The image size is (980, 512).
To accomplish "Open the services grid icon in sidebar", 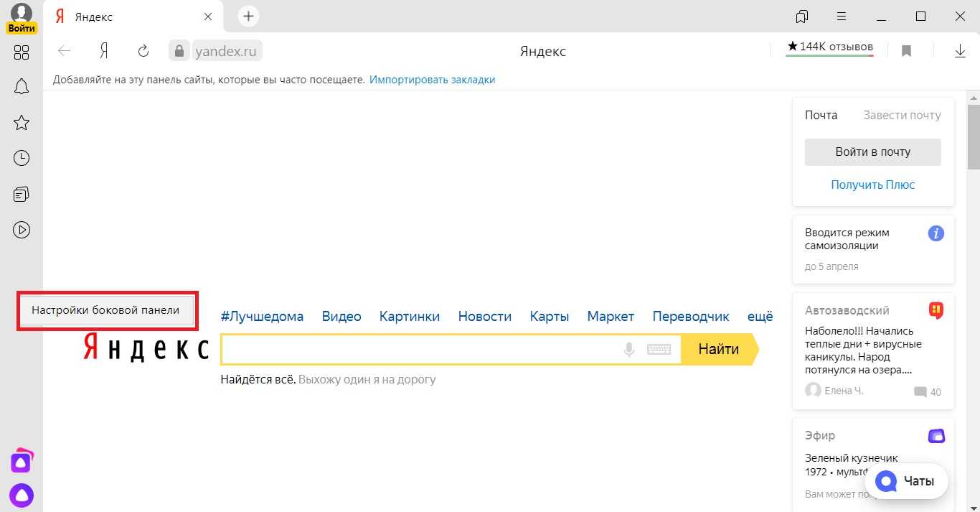I will 22,52.
